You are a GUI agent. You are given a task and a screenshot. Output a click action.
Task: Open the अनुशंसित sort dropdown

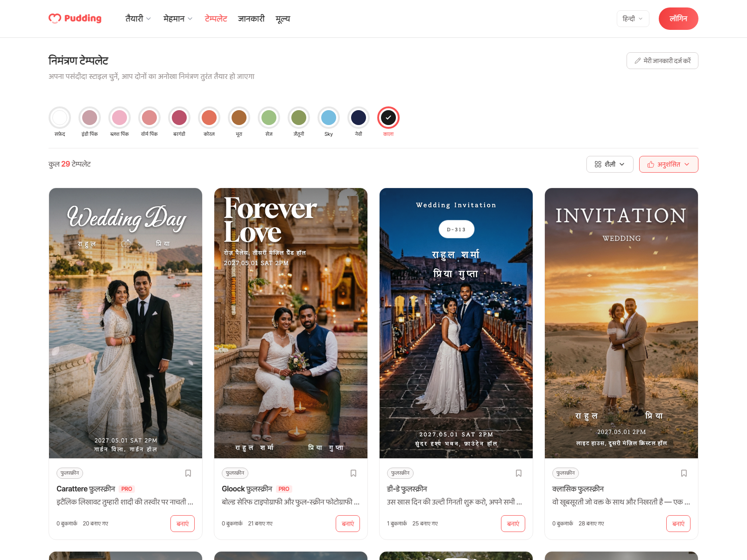pyautogui.click(x=669, y=164)
